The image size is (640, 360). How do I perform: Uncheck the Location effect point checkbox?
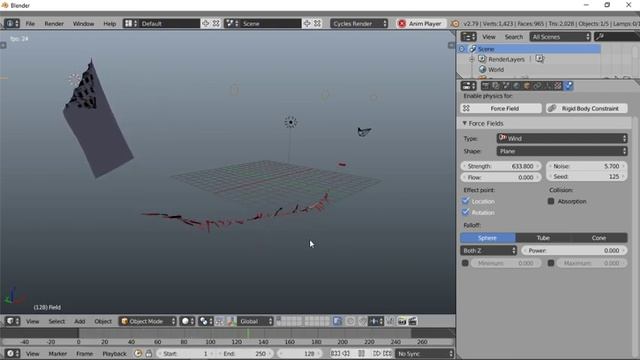pos(465,201)
